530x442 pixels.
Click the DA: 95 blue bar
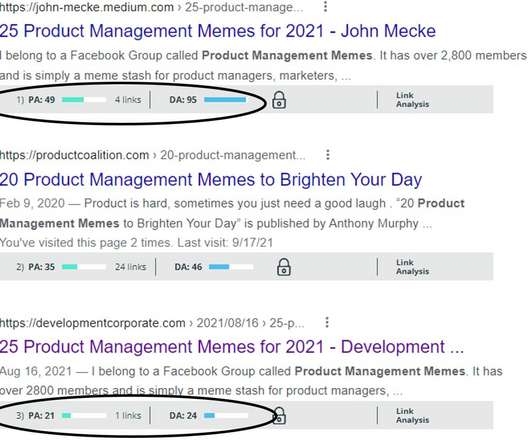coord(225,100)
